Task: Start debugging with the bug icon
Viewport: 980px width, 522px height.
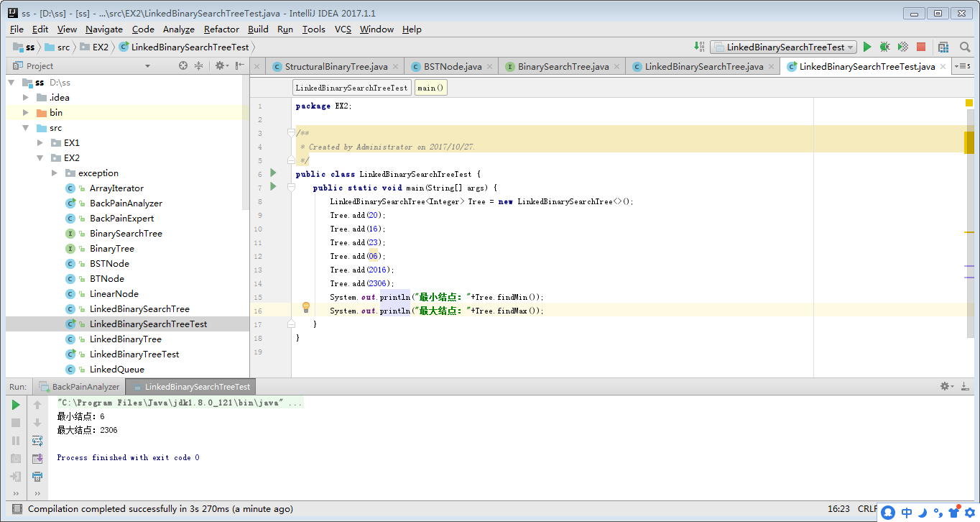Action: coord(885,47)
